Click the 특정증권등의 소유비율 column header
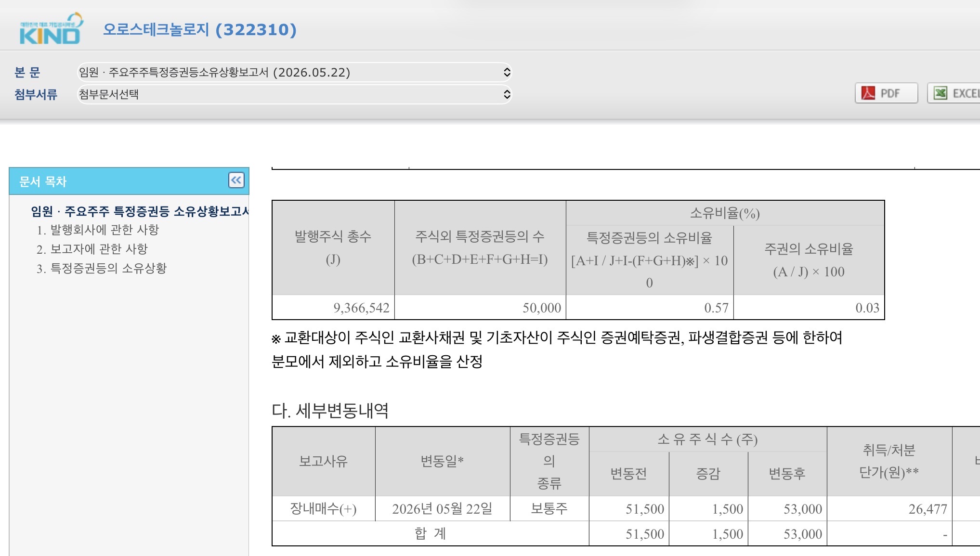Viewport: 980px width, 556px height. coord(650,260)
